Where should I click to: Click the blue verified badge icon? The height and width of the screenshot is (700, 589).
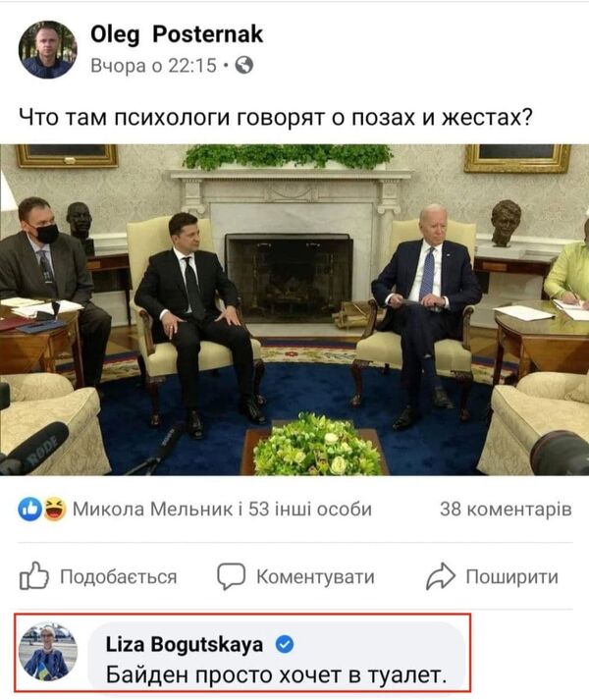pyautogui.click(x=285, y=645)
